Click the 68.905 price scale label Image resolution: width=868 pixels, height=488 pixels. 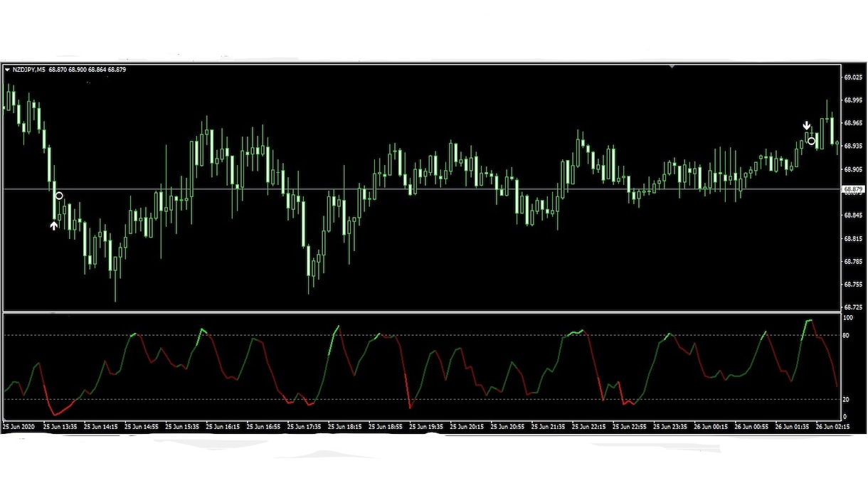[x=852, y=169]
